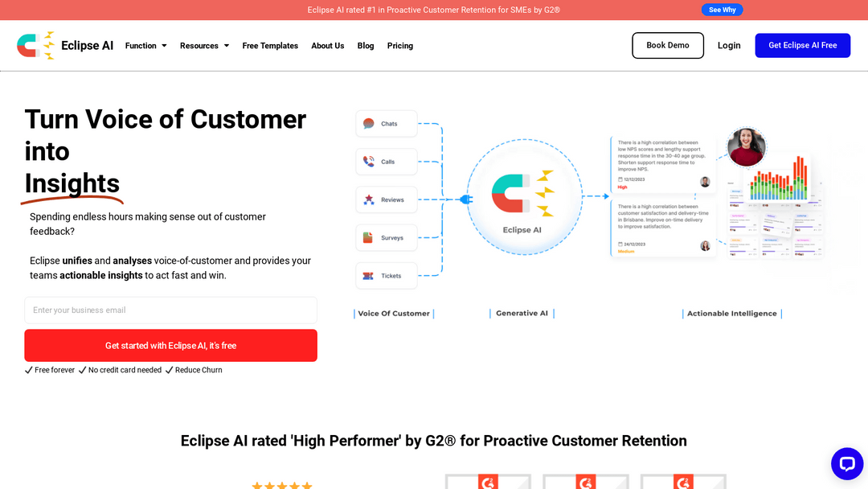The height and width of the screenshot is (489, 868).
Task: Click the Calls phone icon
Action: click(x=369, y=162)
